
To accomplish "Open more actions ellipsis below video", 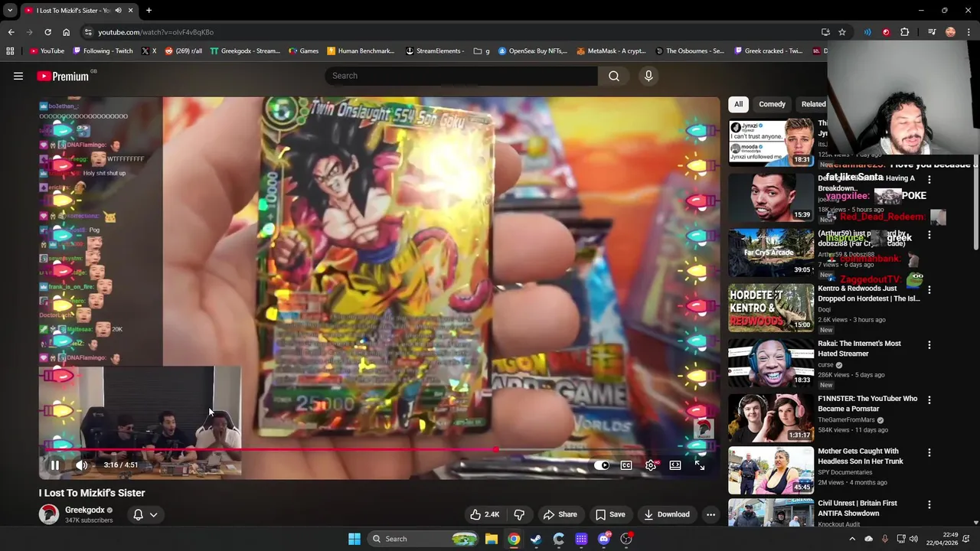I will 710,514.
